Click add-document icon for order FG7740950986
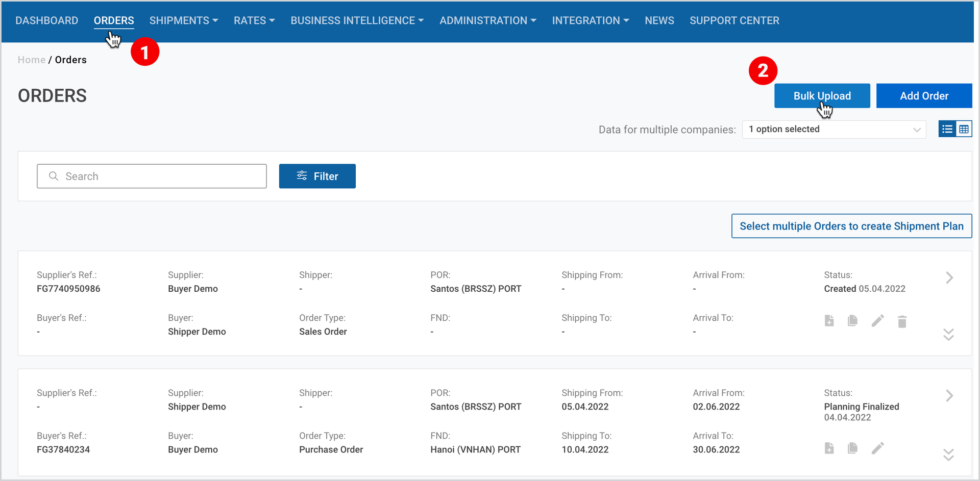The width and height of the screenshot is (980, 481). click(829, 321)
